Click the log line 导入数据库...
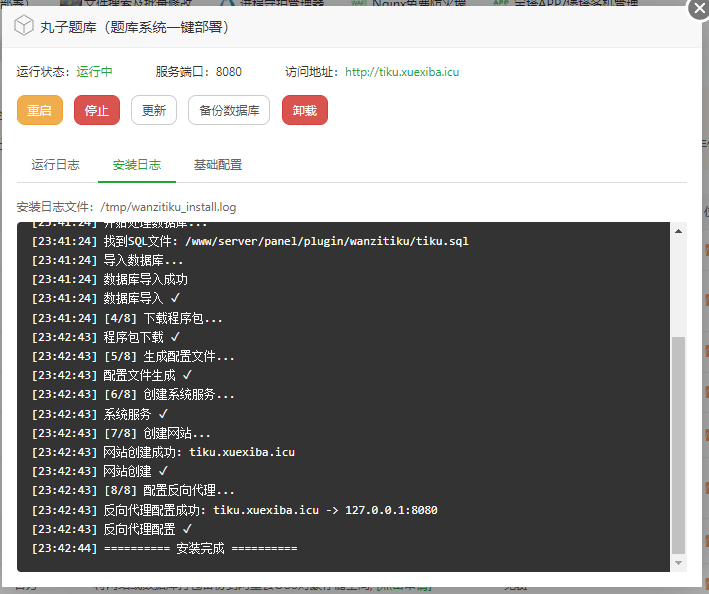 [x=107, y=260]
